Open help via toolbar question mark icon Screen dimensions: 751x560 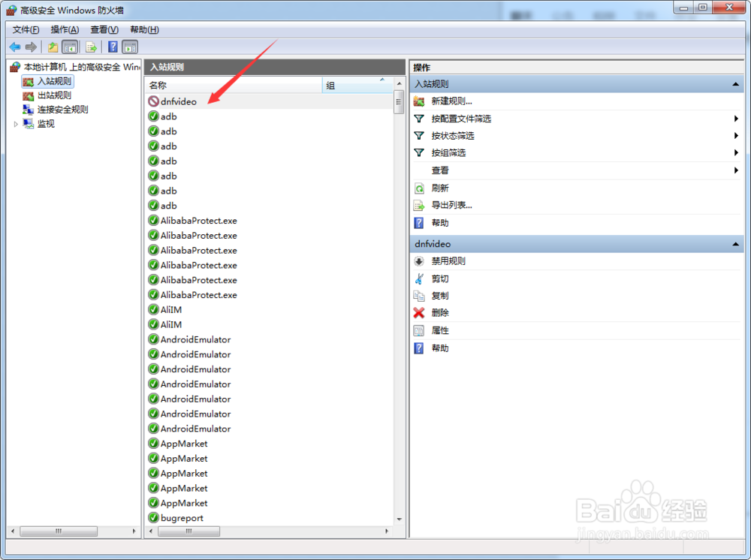pyautogui.click(x=113, y=47)
